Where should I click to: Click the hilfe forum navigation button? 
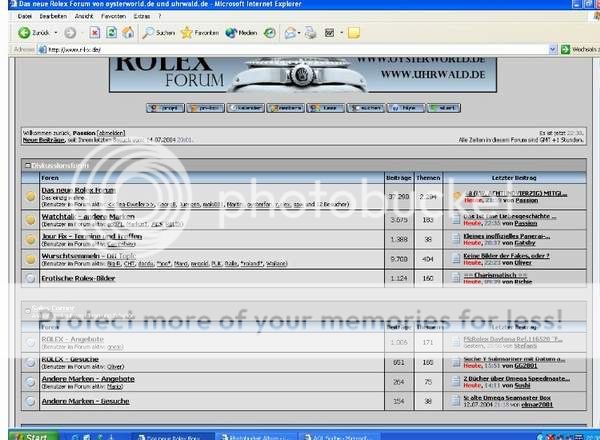click(406, 108)
